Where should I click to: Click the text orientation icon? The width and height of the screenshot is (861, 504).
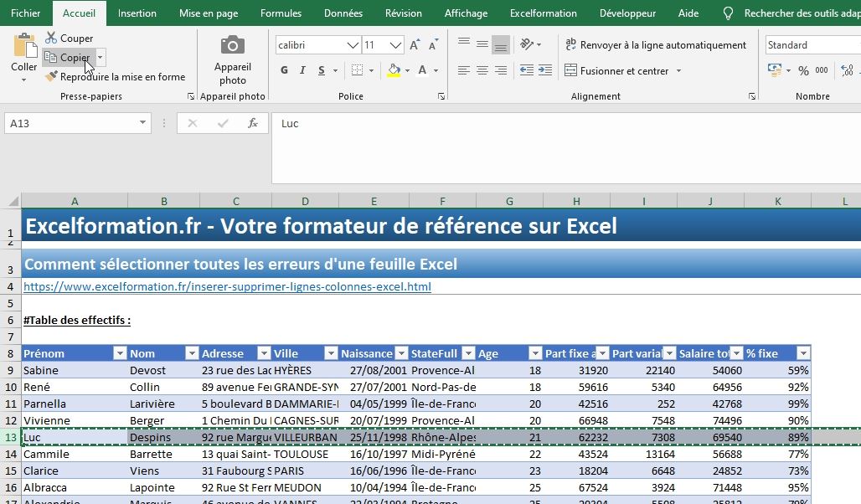(x=527, y=44)
